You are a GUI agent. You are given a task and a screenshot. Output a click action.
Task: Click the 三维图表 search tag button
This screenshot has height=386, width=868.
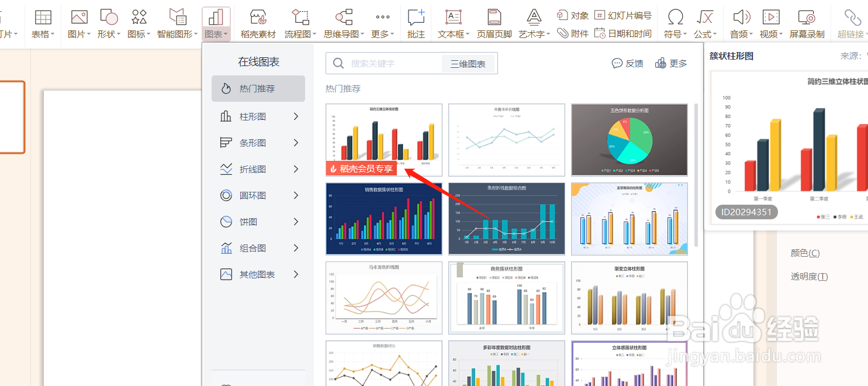pyautogui.click(x=468, y=64)
